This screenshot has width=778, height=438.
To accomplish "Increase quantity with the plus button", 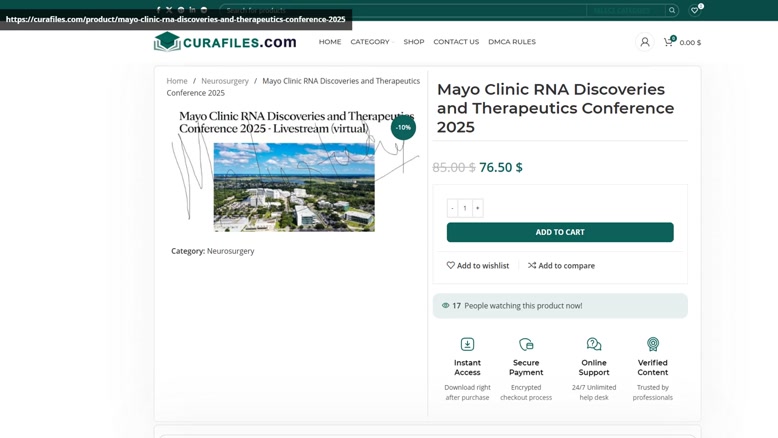I will [x=477, y=208].
